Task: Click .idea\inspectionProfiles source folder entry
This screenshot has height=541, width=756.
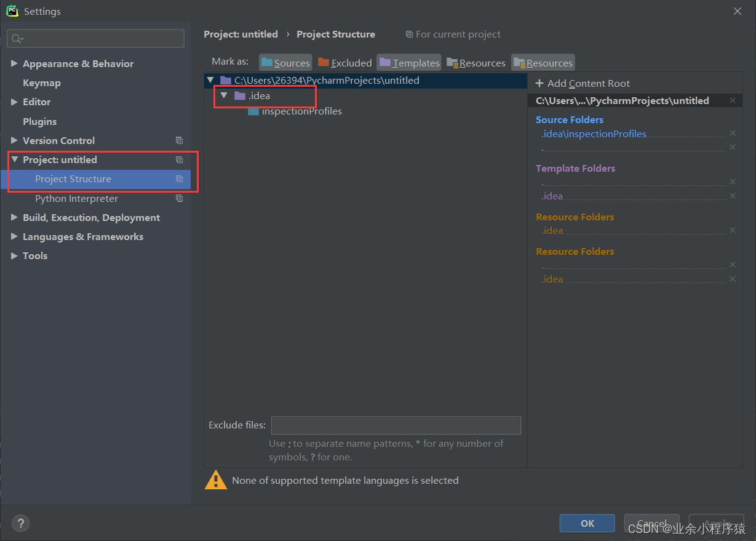Action: pos(594,134)
